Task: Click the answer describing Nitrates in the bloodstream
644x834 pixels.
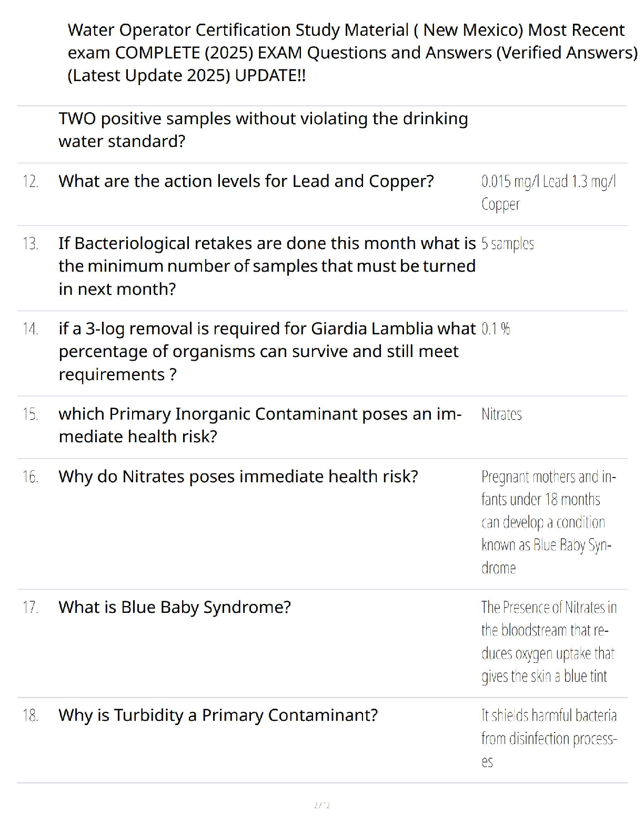Action: pos(548,642)
